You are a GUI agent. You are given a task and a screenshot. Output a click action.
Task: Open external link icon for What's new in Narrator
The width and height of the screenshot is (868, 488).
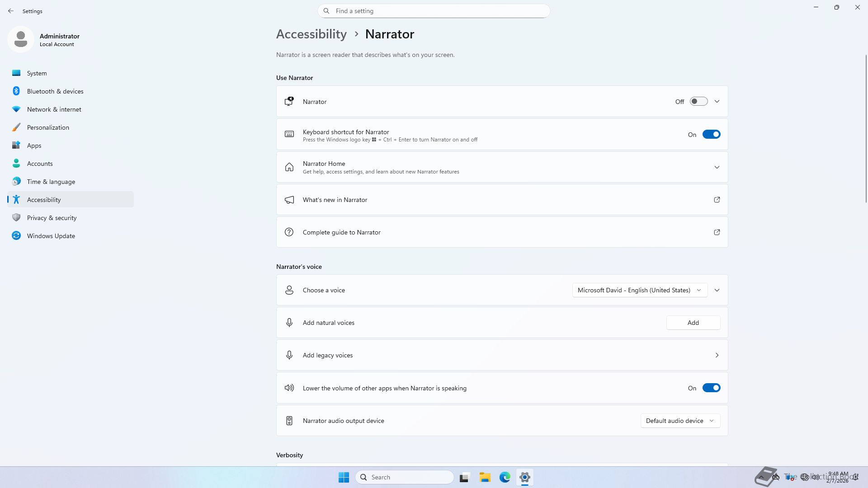pos(717,200)
